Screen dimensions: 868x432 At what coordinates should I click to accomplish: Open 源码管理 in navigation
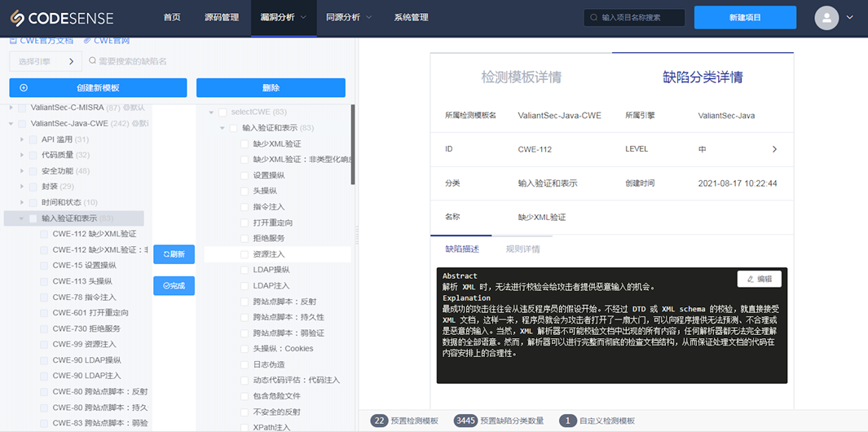(x=222, y=18)
